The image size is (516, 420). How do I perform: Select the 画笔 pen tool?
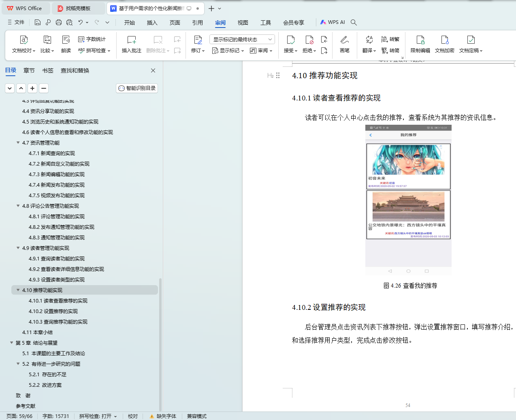[x=345, y=45]
